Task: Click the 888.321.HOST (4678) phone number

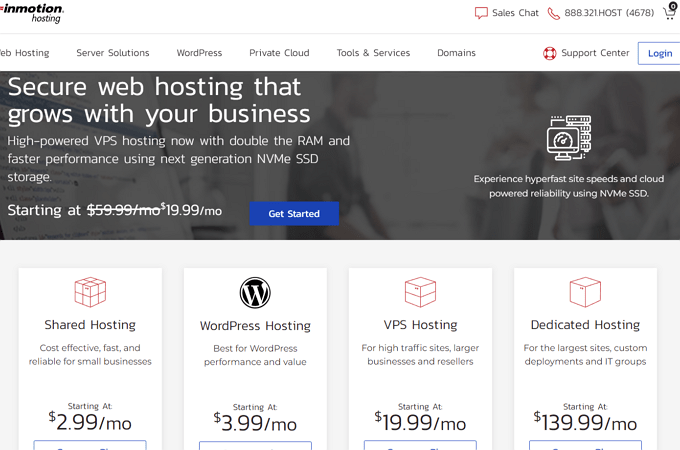Action: 609,13
